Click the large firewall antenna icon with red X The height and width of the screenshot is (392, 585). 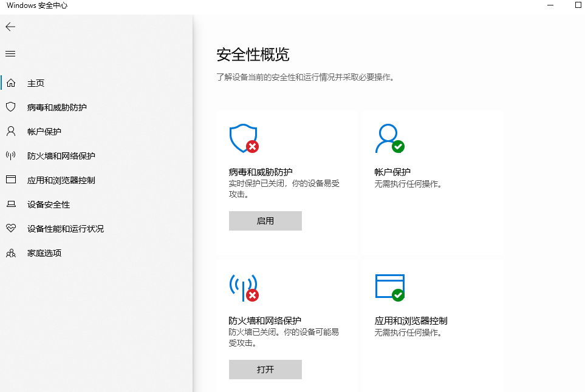(244, 288)
